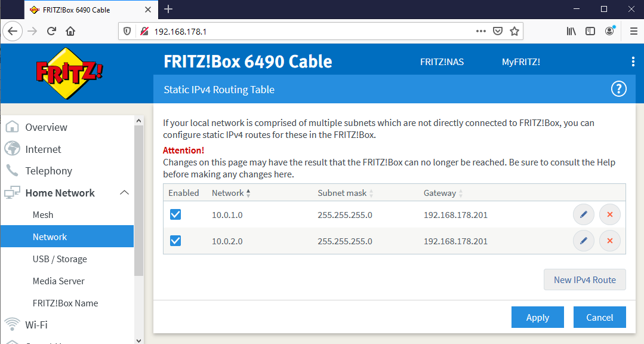Go to the browser home page icon

[x=70, y=31]
